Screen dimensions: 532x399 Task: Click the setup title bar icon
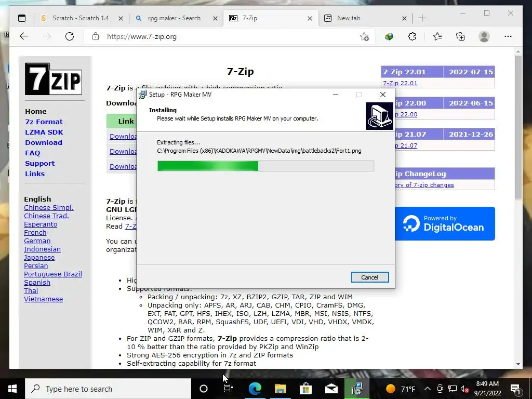[x=143, y=95]
